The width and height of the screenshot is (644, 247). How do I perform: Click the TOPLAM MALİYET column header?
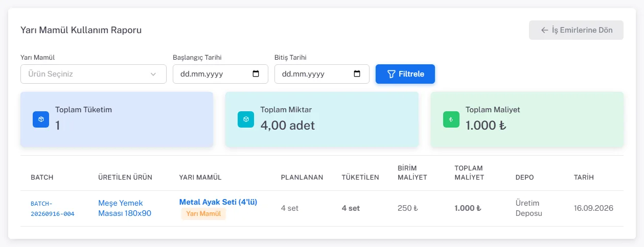point(469,173)
